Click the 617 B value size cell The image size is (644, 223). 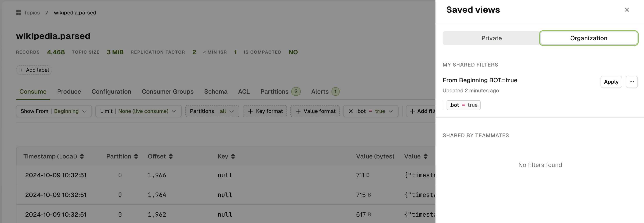(364, 214)
